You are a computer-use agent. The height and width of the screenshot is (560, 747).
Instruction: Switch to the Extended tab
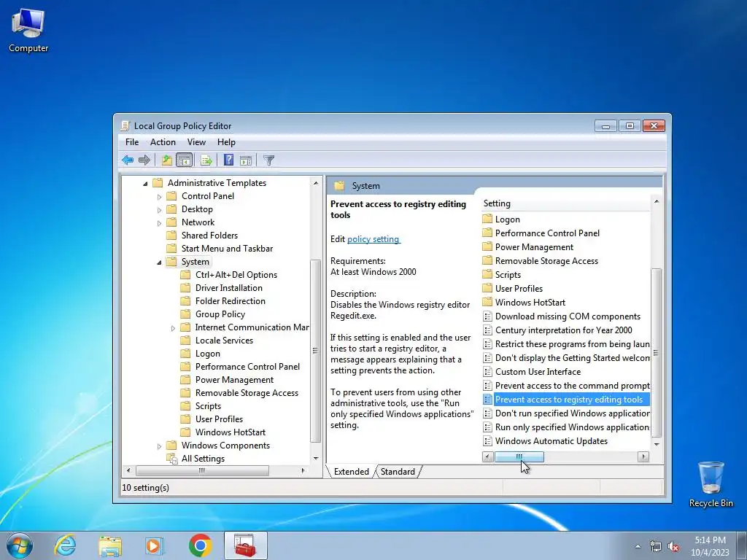click(x=351, y=472)
